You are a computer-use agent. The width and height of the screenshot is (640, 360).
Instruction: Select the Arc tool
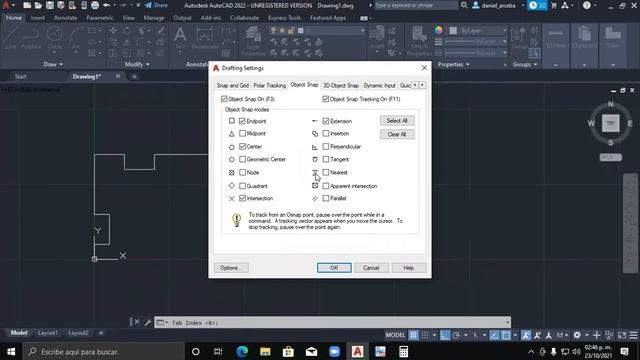76,38
